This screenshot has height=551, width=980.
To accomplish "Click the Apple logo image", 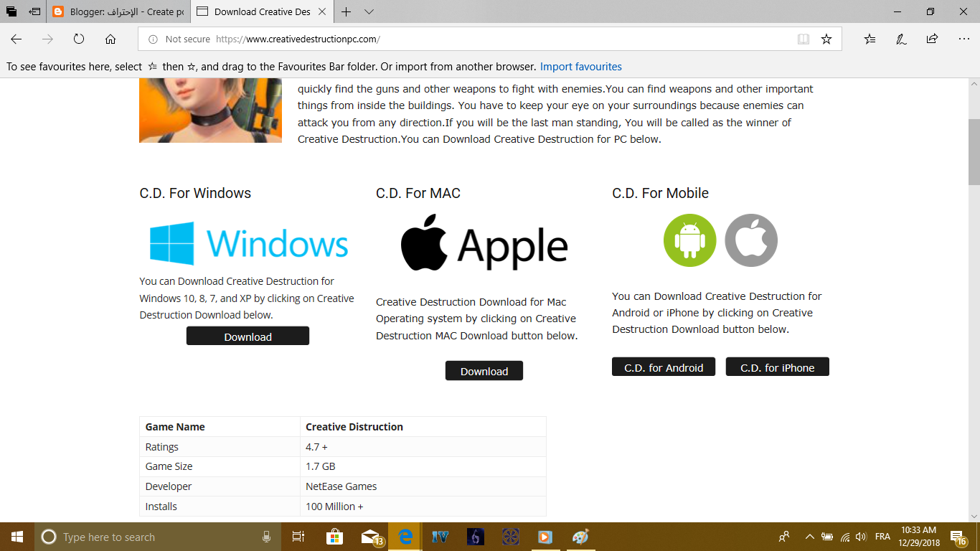I will pyautogui.click(x=484, y=242).
